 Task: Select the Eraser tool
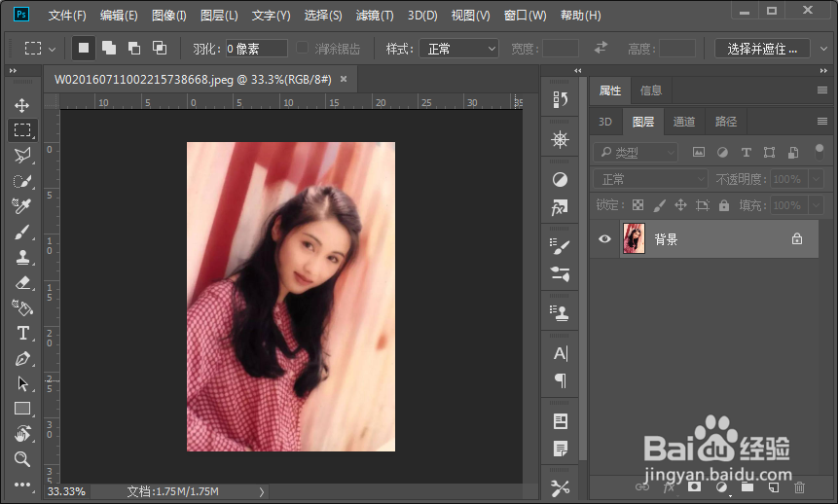[22, 282]
